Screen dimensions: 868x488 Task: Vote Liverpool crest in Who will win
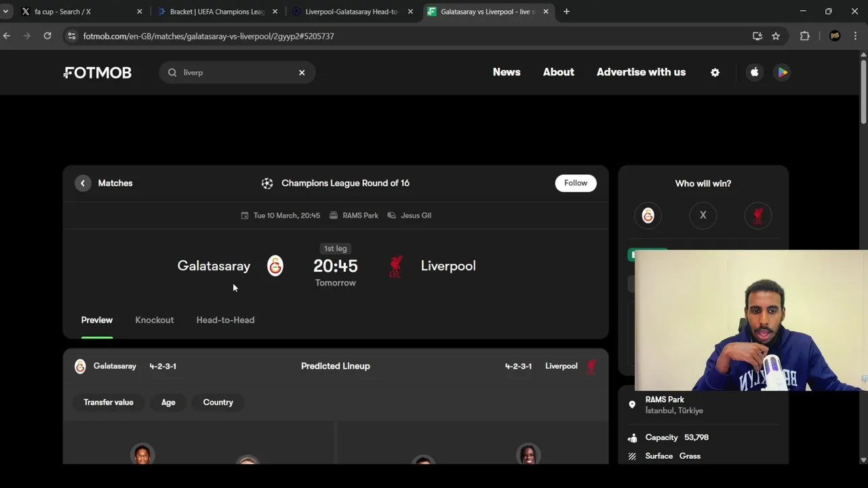click(x=758, y=216)
